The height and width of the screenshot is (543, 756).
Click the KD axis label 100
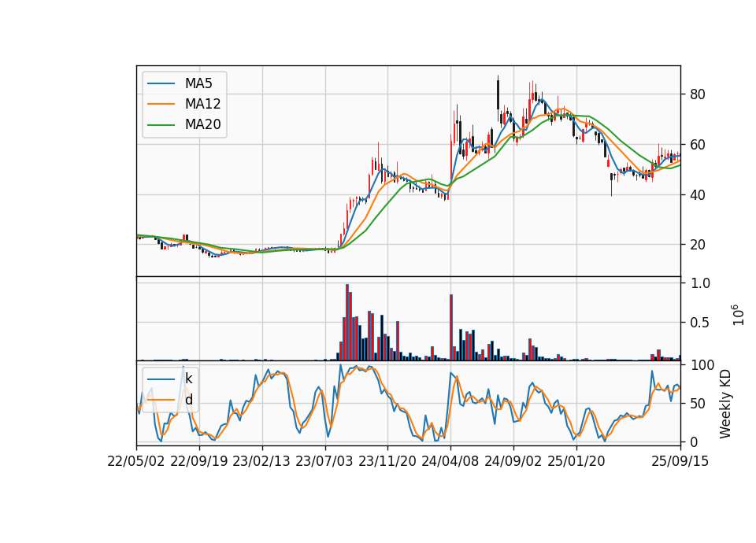pyautogui.click(x=702, y=365)
